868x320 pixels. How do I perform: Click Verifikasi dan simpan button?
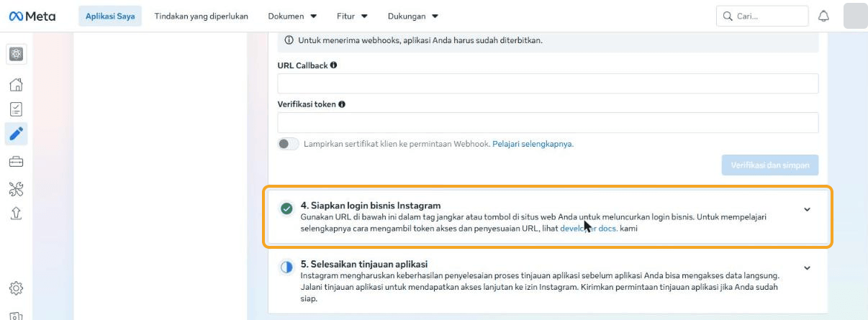coord(770,165)
